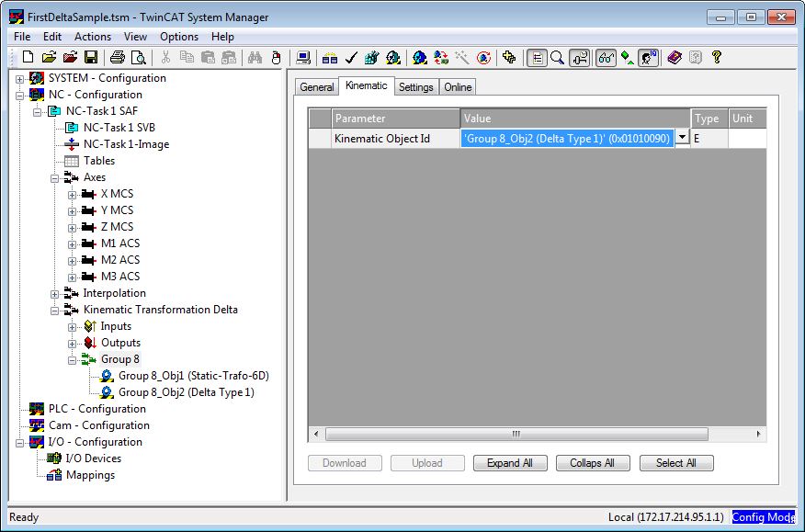Click the mouse-shaped toolbar icon

click(x=277, y=58)
